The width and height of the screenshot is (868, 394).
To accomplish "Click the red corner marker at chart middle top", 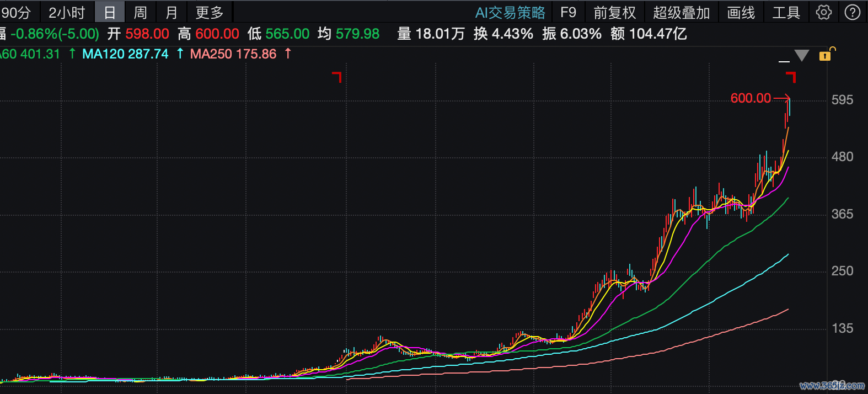I will click(337, 77).
